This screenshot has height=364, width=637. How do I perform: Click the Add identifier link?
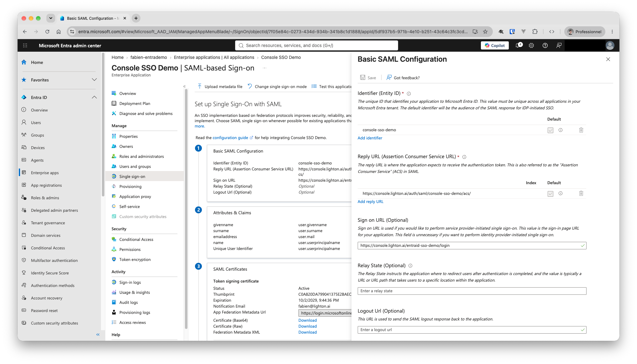click(x=370, y=138)
